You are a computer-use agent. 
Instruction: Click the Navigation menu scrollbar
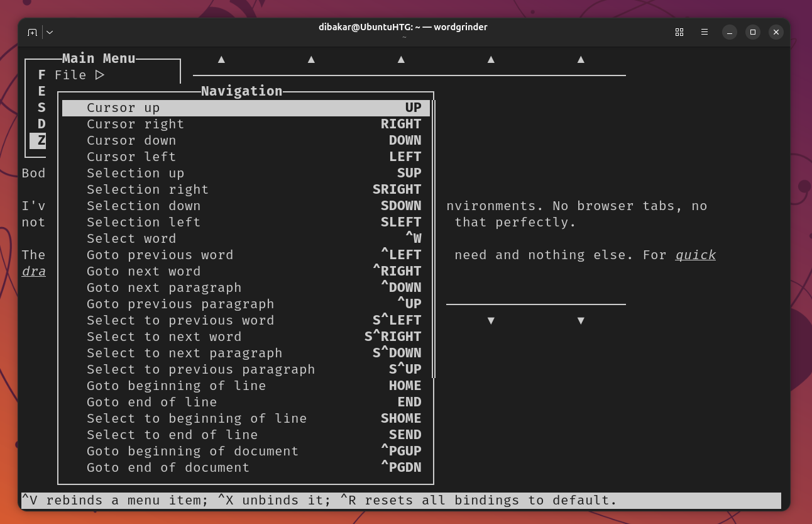click(x=434, y=239)
